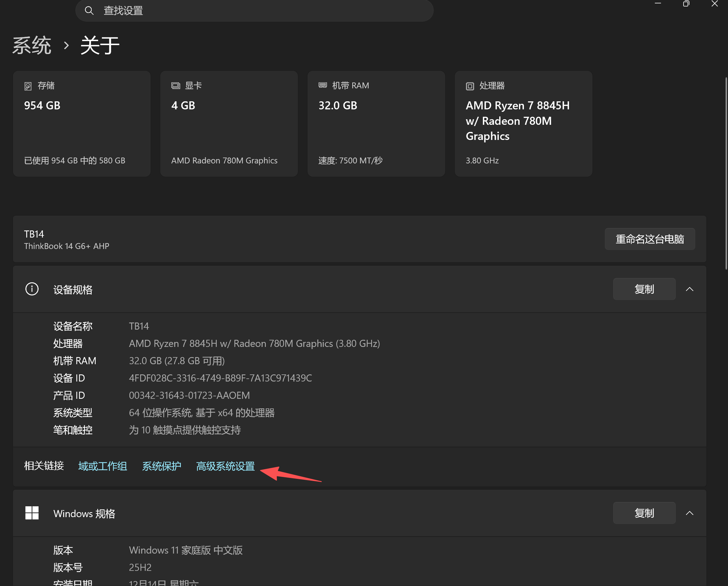This screenshot has height=586, width=728.
Task: Open the 存储 954 GB card
Action: pos(82,123)
